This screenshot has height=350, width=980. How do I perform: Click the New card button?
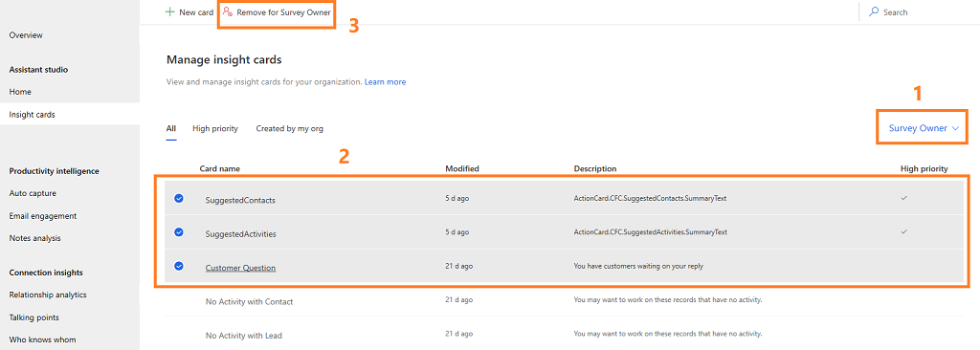pyautogui.click(x=189, y=11)
